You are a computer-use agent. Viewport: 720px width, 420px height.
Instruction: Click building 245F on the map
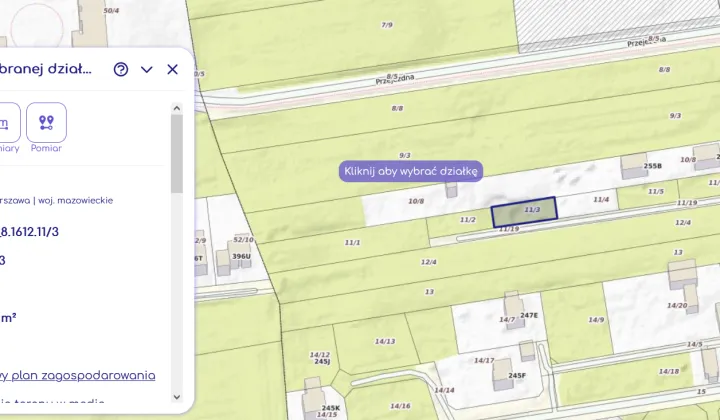point(517,375)
